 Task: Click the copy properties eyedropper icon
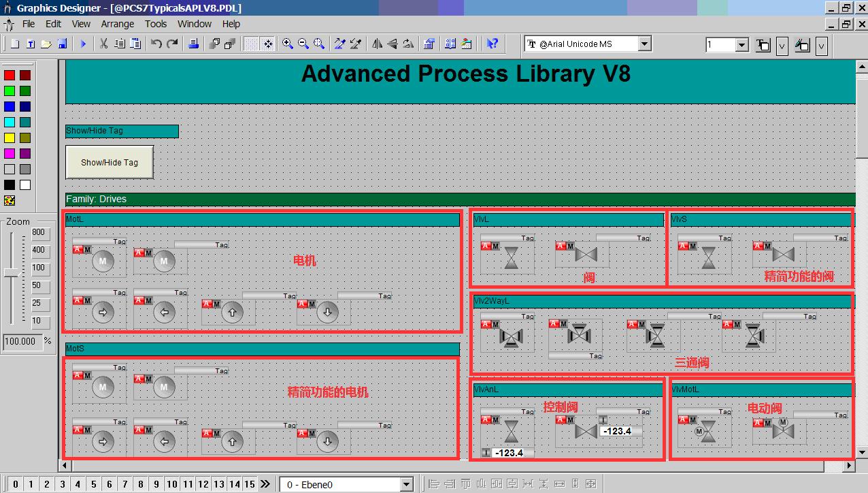340,44
